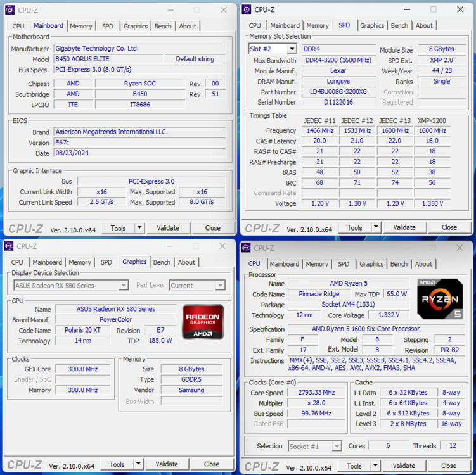Click Validate button in Mainboard window

[x=168, y=228]
